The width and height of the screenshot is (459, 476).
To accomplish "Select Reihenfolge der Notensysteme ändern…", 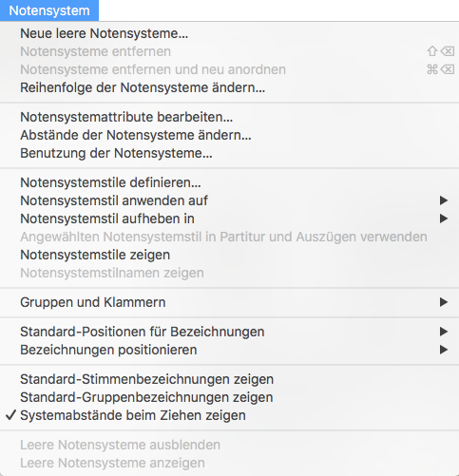I will 229,87.
